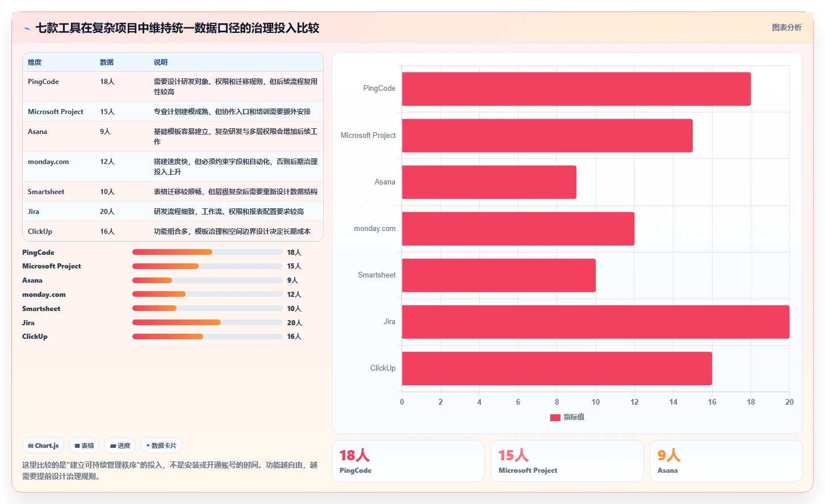Click the monday.com bar in the chart
Image resolution: width=825 pixels, height=504 pixels.
tap(518, 229)
